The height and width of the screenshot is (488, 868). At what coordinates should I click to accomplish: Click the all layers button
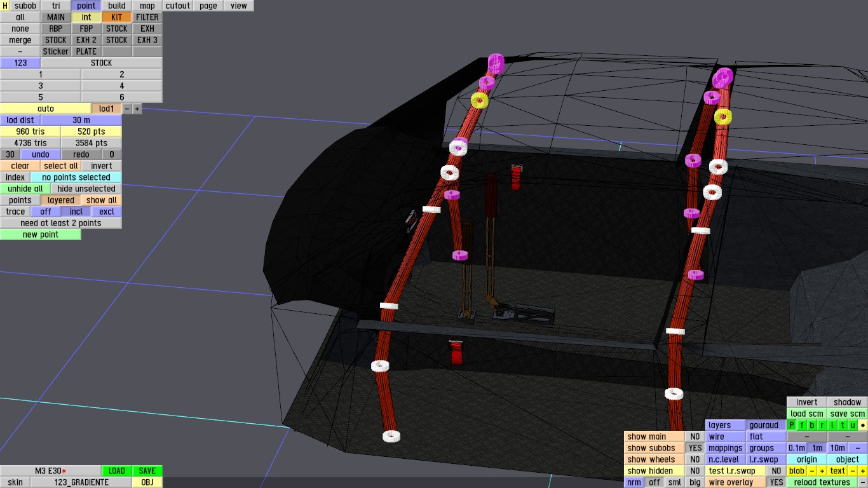(x=20, y=17)
